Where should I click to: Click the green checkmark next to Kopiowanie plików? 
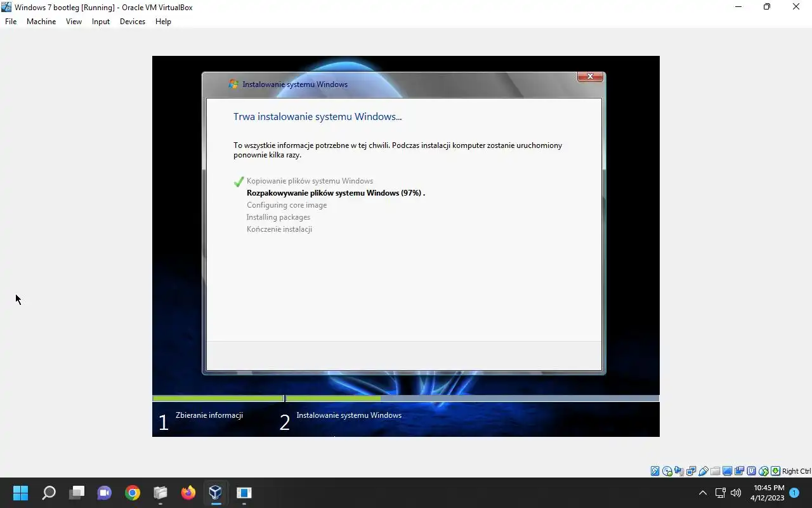pos(239,182)
